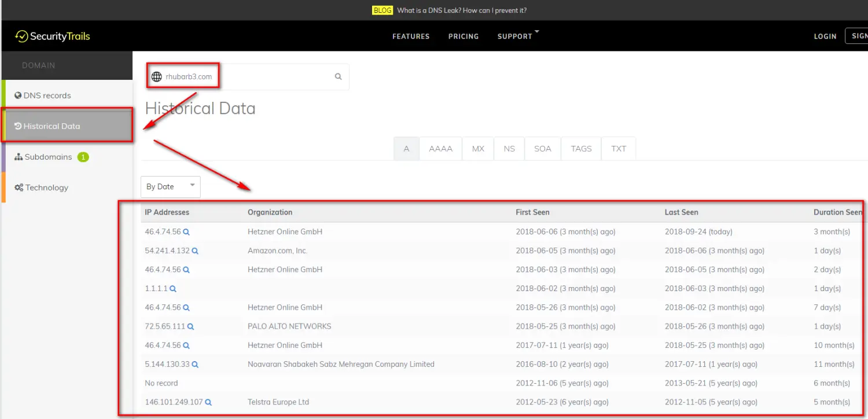The height and width of the screenshot is (419, 868).
Task: Open the PRICING page
Action: tap(464, 36)
